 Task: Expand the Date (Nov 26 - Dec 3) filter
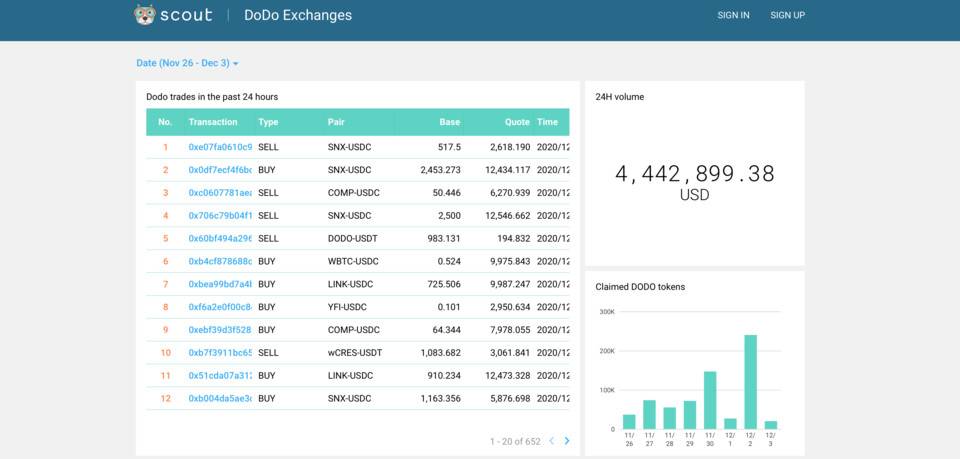coord(187,63)
